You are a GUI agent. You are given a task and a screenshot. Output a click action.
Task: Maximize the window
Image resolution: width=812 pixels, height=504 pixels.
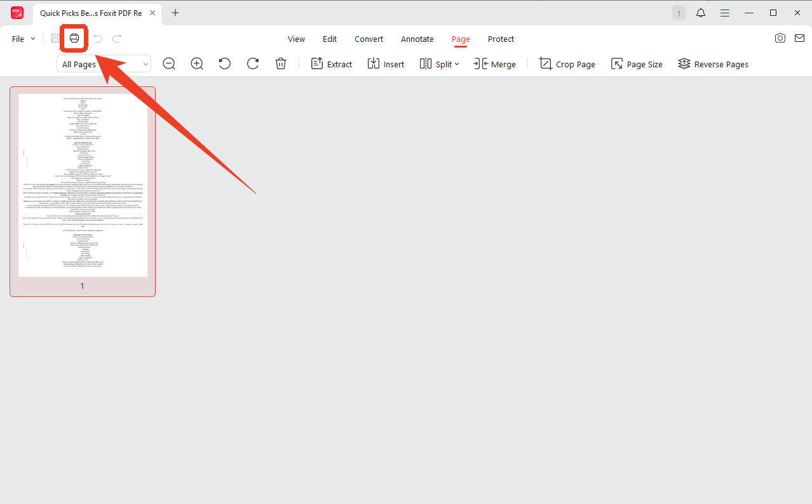pyautogui.click(x=773, y=13)
